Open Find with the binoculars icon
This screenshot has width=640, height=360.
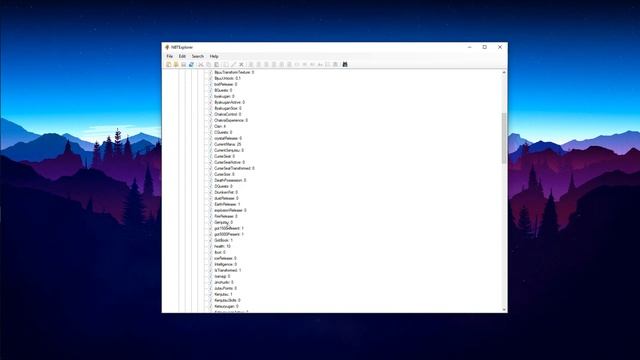(x=345, y=64)
